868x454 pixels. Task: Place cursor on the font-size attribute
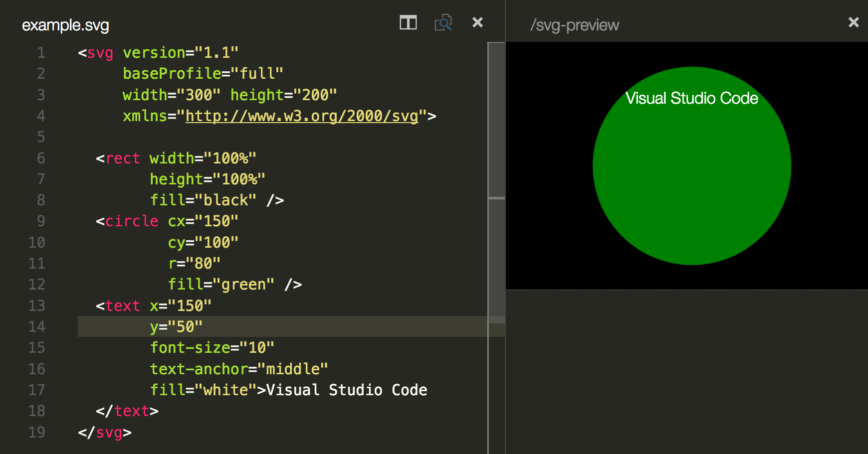pos(191,347)
